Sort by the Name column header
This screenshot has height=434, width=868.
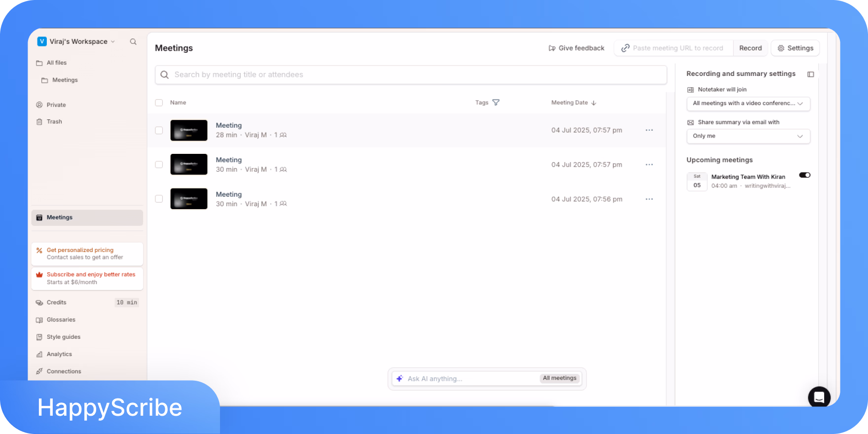tap(178, 103)
